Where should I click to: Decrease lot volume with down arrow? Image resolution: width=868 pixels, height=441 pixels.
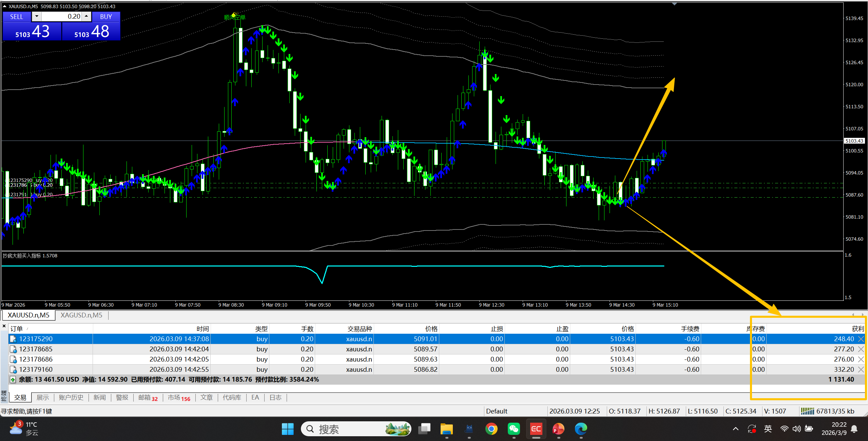point(37,16)
